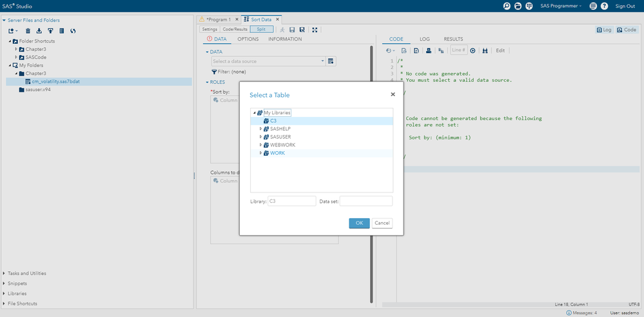Image resolution: width=644 pixels, height=317 pixels.
Task: Click the save icon in Sort Data toolbar
Action: (x=292, y=30)
